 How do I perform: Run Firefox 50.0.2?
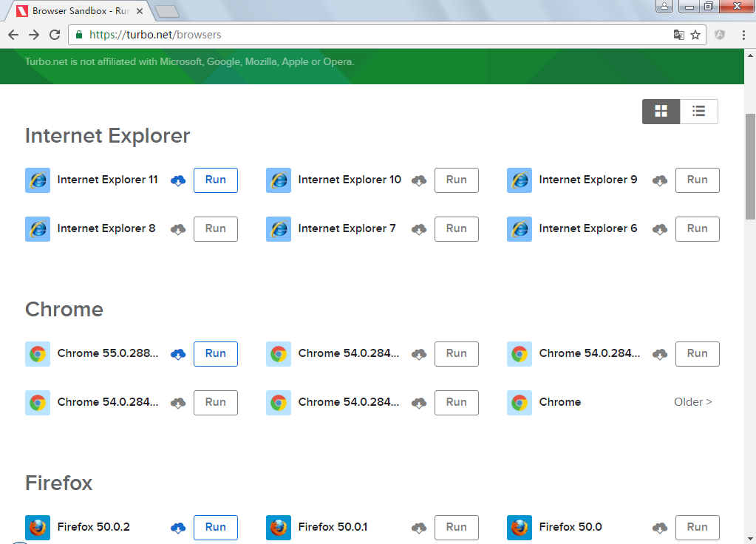pos(216,528)
